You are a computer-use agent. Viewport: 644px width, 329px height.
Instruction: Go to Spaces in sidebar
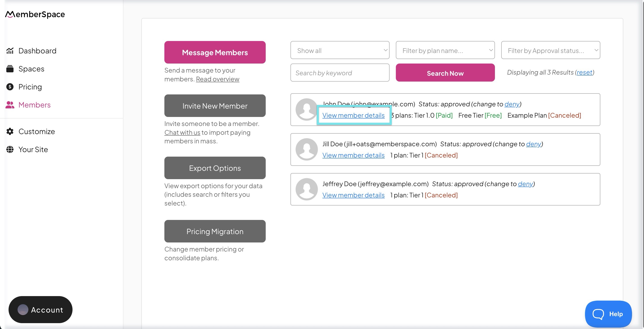31,69
